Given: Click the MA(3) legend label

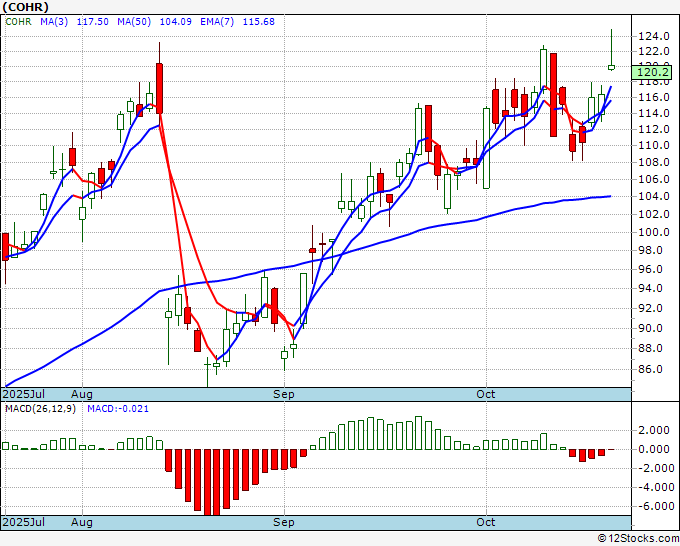Looking at the screenshot, I should 54,22.
